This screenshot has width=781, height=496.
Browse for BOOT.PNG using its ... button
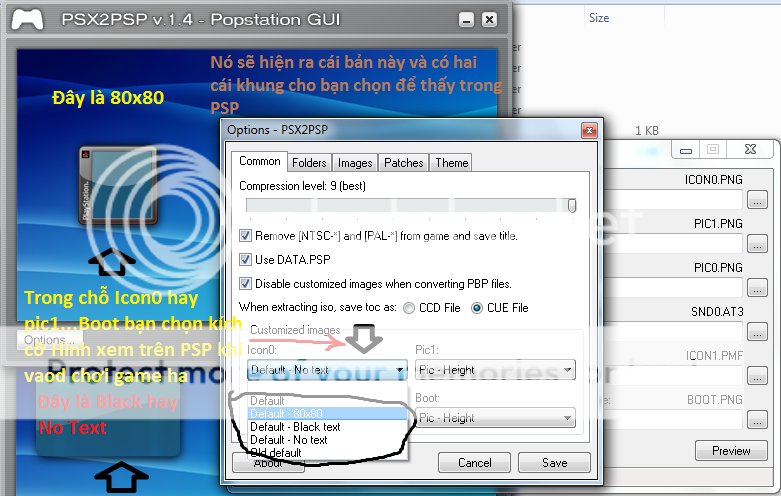pyautogui.click(x=757, y=419)
